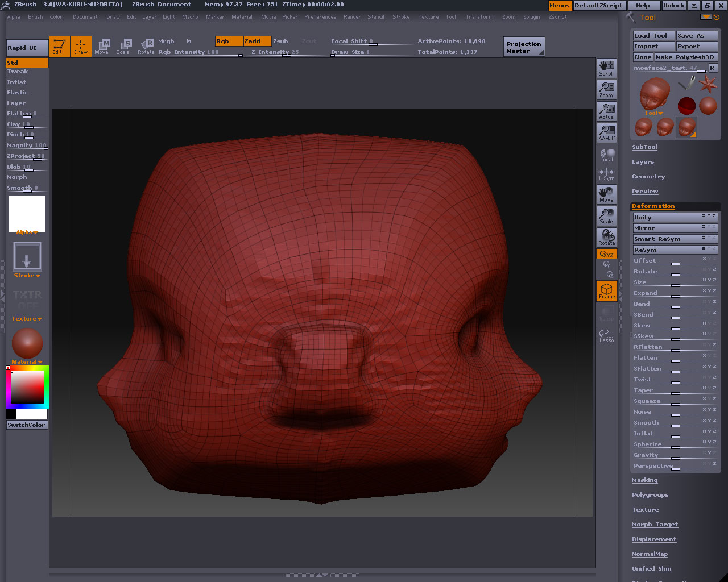Click the Make PolyMesh3D button

click(x=684, y=57)
